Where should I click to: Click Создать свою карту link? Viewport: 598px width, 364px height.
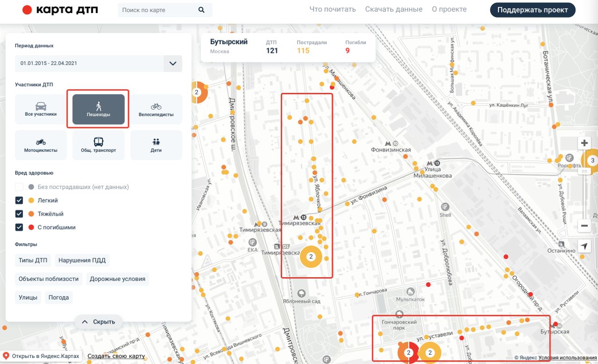tap(116, 356)
